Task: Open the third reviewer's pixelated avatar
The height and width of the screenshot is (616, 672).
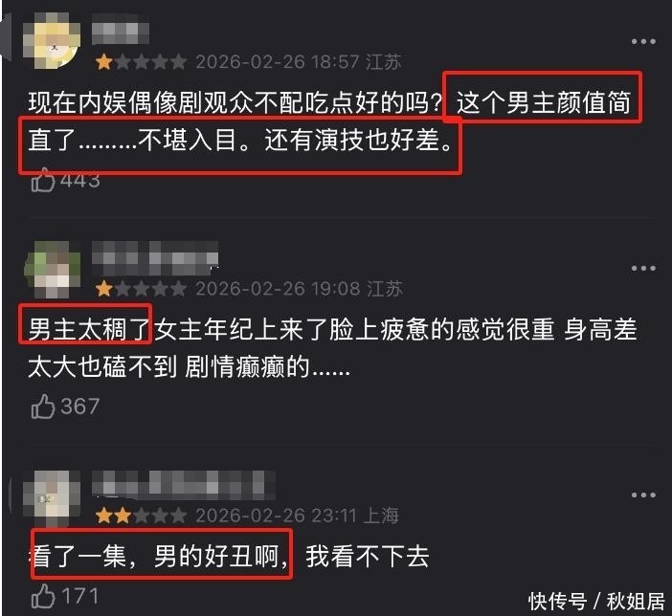Action: pyautogui.click(x=52, y=497)
